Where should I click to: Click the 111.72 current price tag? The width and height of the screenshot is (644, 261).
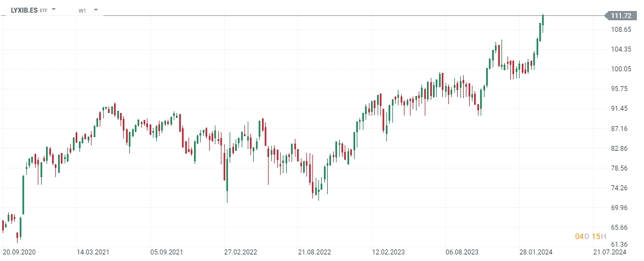pyautogui.click(x=621, y=15)
